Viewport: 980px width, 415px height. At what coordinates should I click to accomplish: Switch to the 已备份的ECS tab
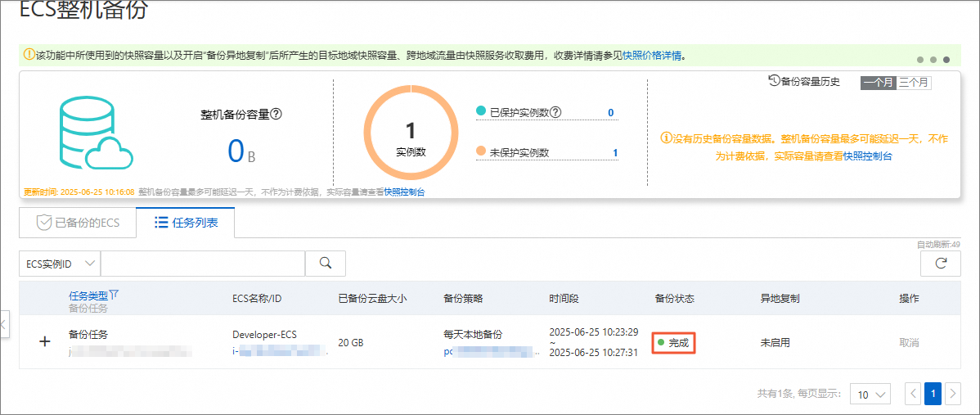78,223
